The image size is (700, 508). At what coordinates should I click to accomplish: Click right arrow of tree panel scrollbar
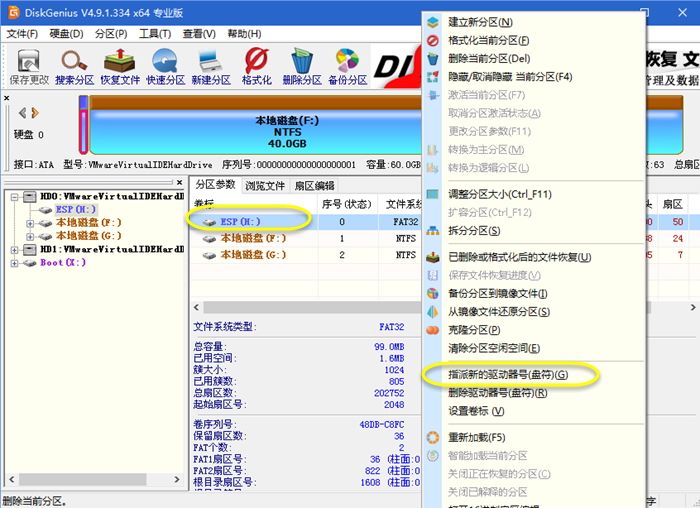177,479
